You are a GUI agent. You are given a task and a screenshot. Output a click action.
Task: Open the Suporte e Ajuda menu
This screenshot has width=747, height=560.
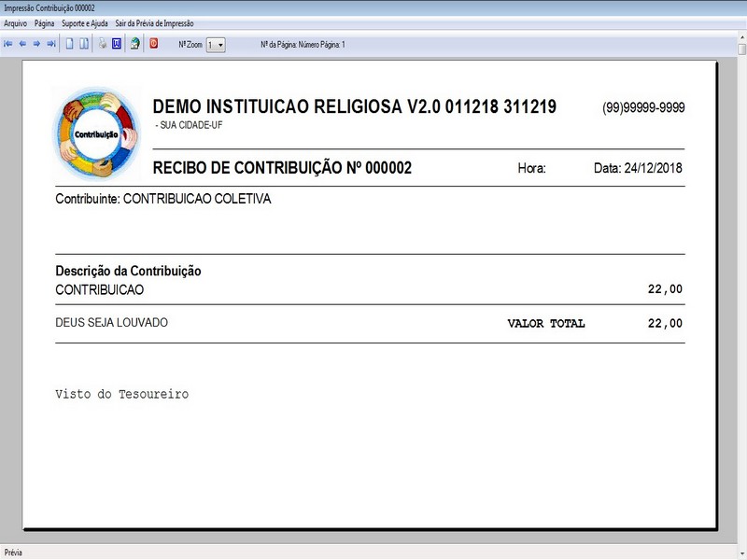pos(85,23)
